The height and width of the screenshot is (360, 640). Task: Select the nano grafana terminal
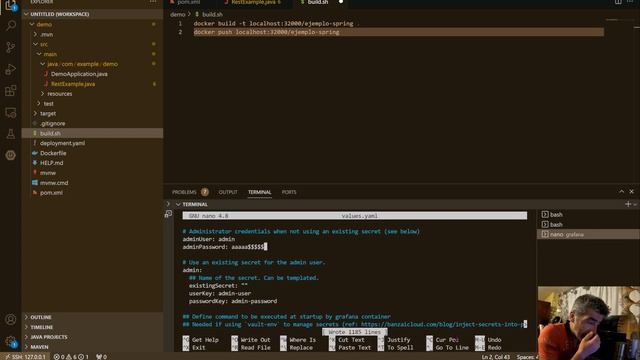[588, 234]
